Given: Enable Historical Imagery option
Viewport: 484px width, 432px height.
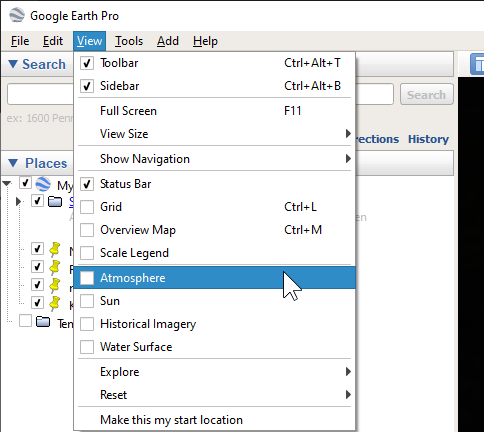Looking at the screenshot, I should pyautogui.click(x=215, y=324).
